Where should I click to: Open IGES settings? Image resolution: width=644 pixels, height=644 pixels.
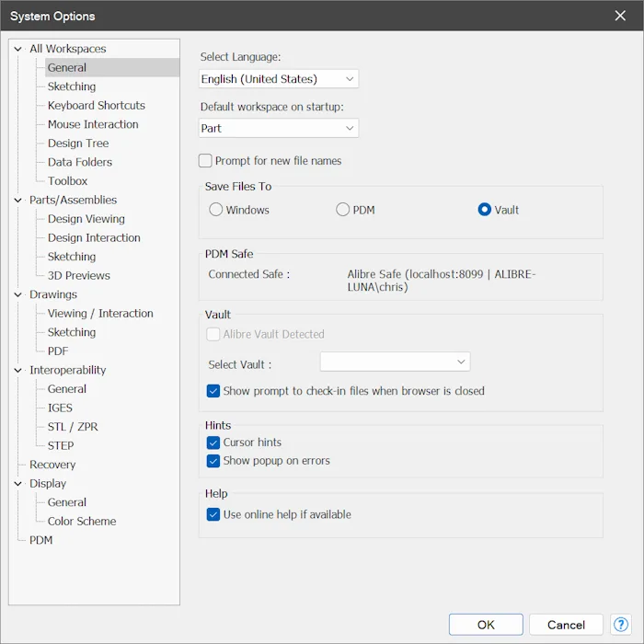pyautogui.click(x=60, y=408)
